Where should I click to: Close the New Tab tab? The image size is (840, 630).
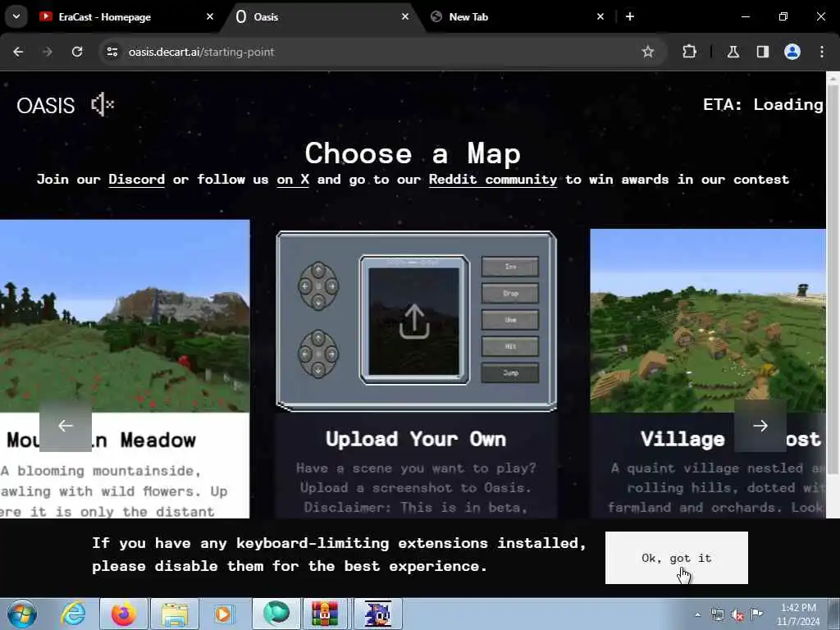coord(600,16)
